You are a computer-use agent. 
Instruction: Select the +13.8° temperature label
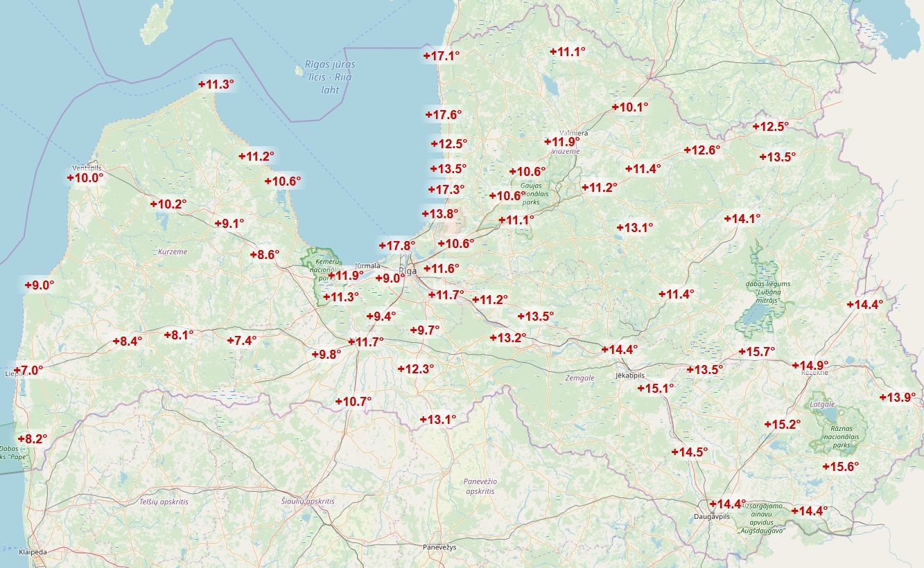pyautogui.click(x=441, y=214)
